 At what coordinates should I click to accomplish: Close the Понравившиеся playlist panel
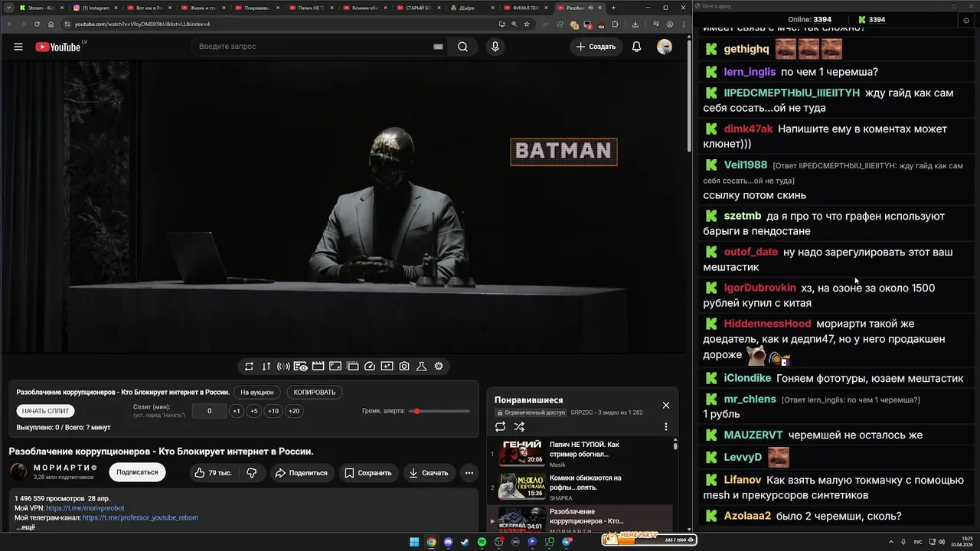pos(666,405)
